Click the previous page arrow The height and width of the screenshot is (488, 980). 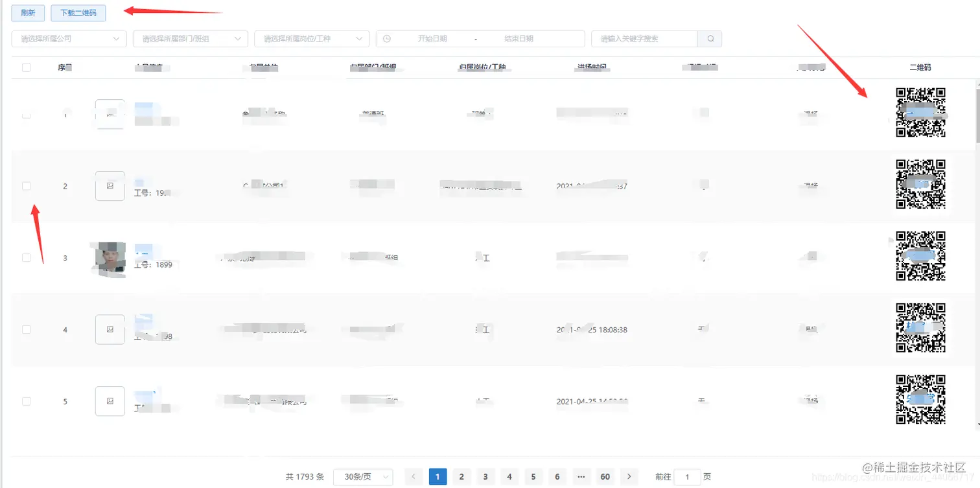click(x=414, y=477)
